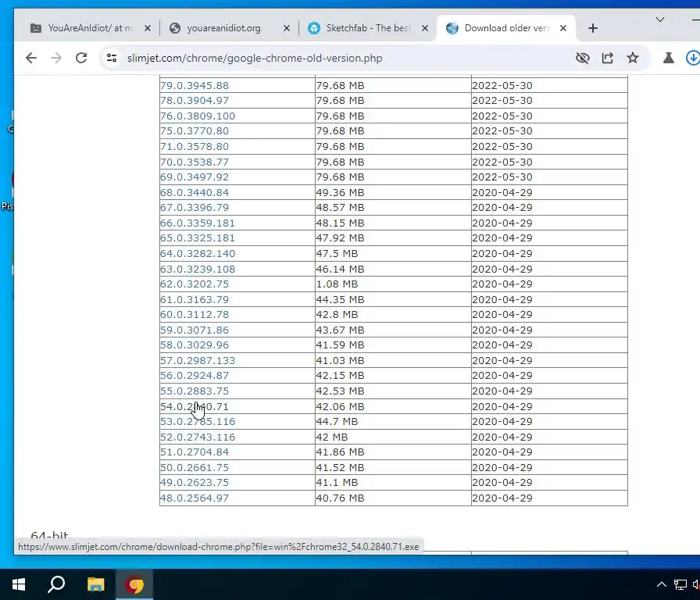700x600 pixels.
Task: Get Chrome 61.0.3163.79 installer
Action: click(x=195, y=299)
